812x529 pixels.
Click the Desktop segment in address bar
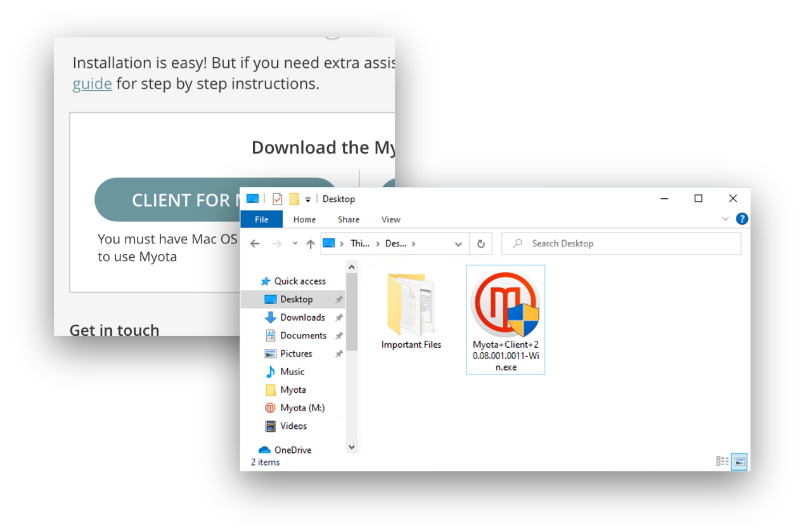396,243
